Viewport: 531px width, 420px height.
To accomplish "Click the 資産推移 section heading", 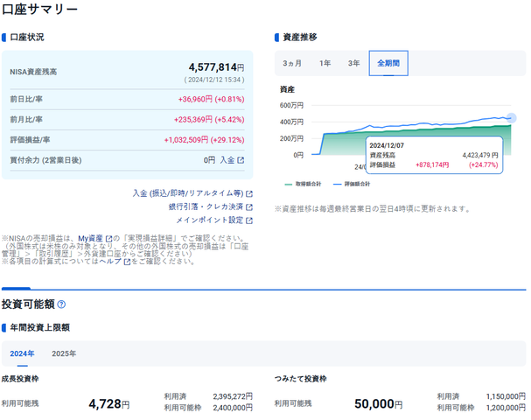I will (x=300, y=38).
